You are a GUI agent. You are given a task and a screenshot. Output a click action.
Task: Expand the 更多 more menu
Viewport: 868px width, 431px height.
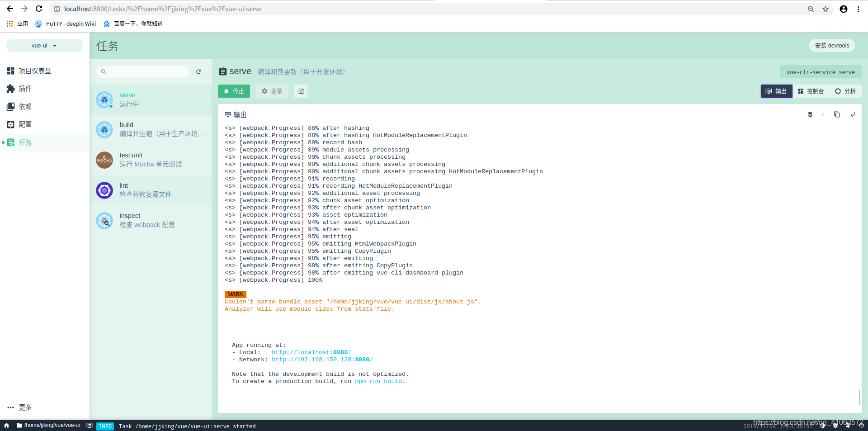coord(20,407)
